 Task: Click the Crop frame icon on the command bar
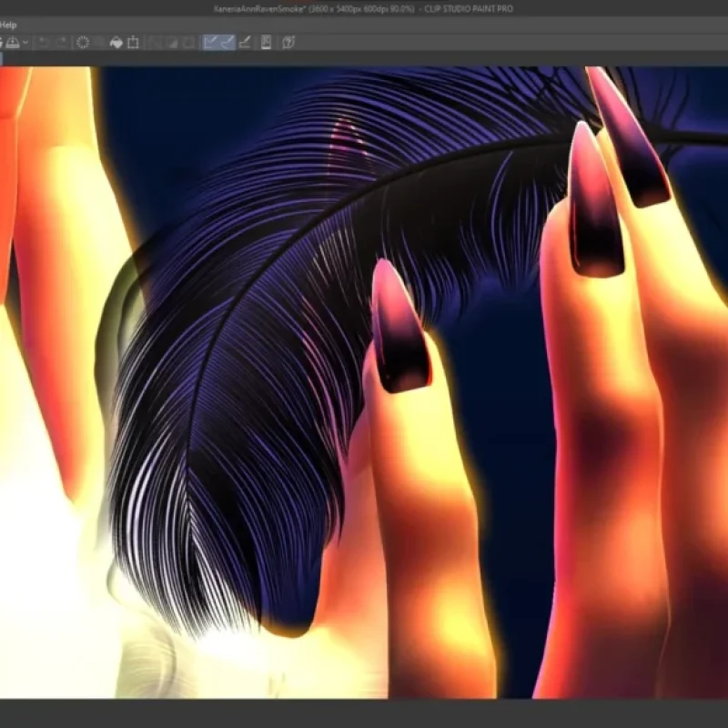coord(133,40)
